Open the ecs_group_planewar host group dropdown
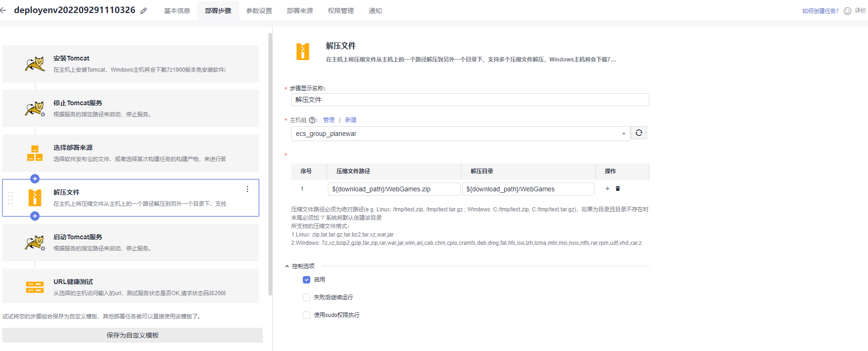This screenshot has height=351, width=868. click(461, 134)
